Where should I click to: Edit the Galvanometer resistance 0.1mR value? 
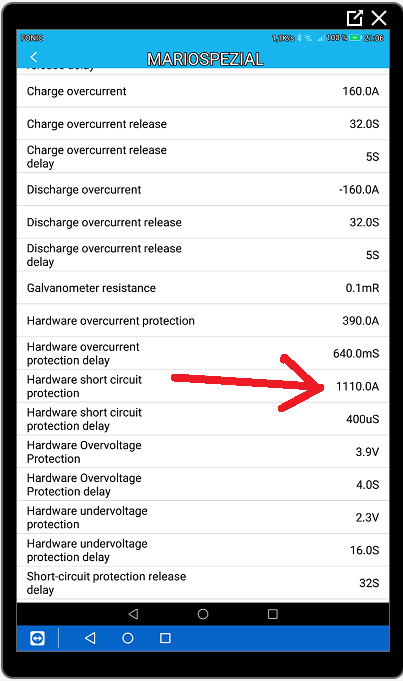tap(362, 288)
